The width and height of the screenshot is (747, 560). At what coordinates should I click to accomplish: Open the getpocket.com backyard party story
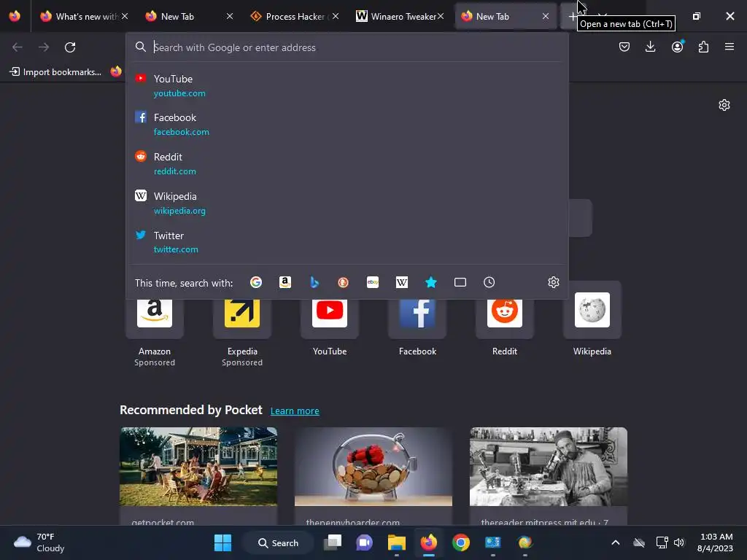[198, 476]
